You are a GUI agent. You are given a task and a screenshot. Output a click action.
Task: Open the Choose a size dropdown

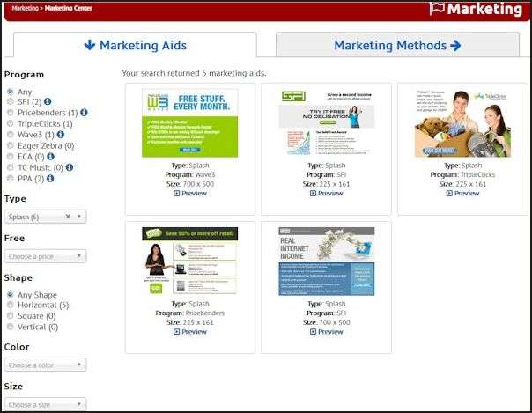click(45, 405)
